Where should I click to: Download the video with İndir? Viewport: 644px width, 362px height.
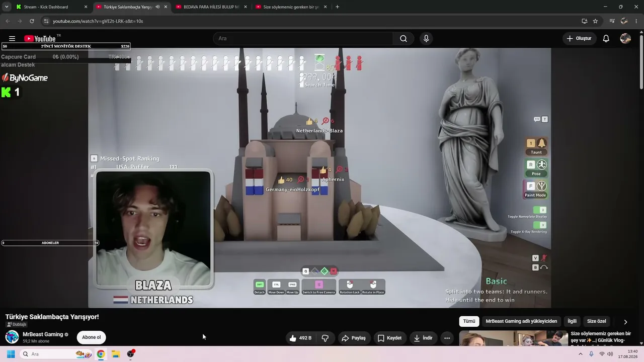point(423,338)
